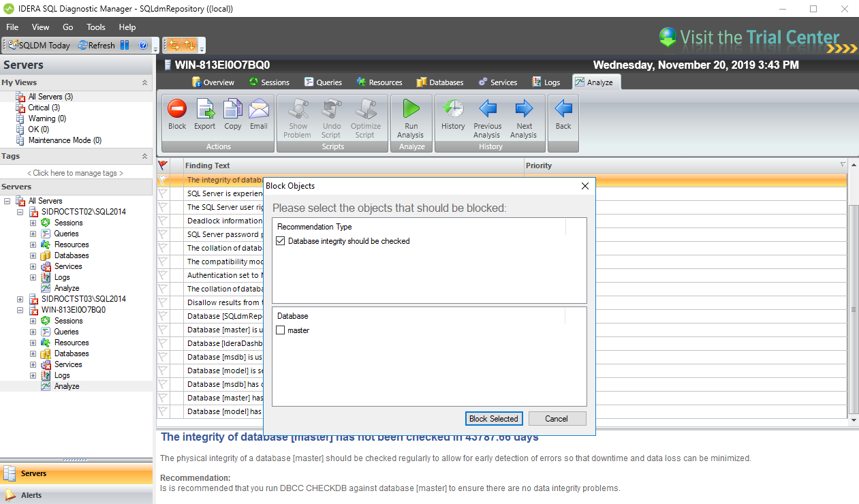
Task: Switch to the Resources tab
Action: pyautogui.click(x=379, y=82)
